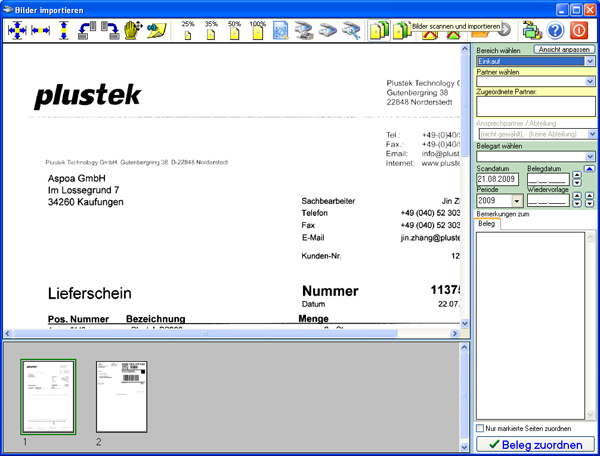The width and height of the screenshot is (600, 456).
Task: Click the horizontal scroll-right arrow
Action: pos(455,334)
